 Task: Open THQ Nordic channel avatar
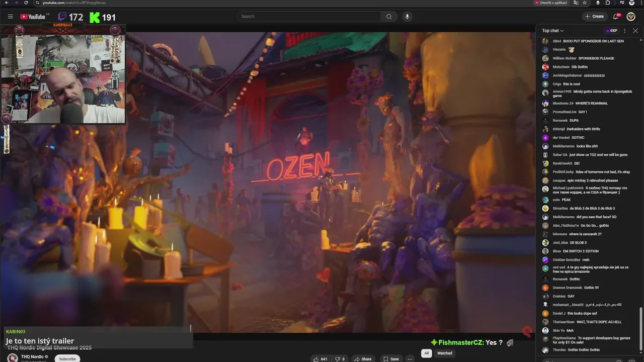[12, 358]
